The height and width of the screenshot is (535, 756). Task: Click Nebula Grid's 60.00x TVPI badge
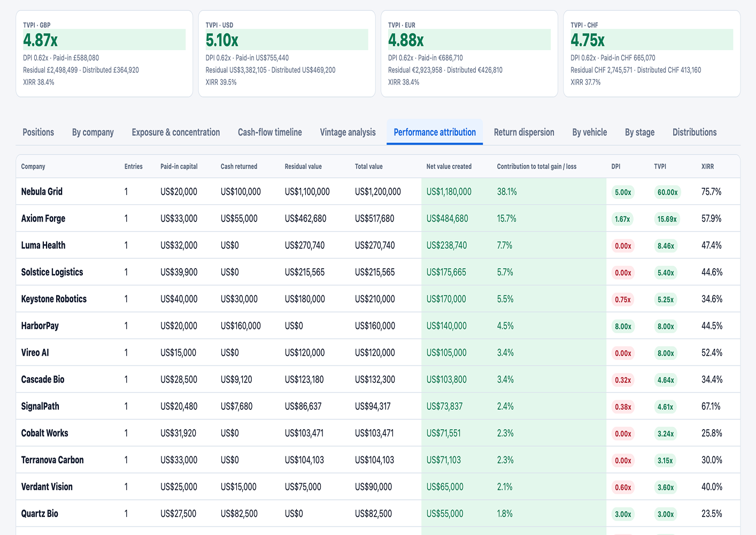point(667,192)
